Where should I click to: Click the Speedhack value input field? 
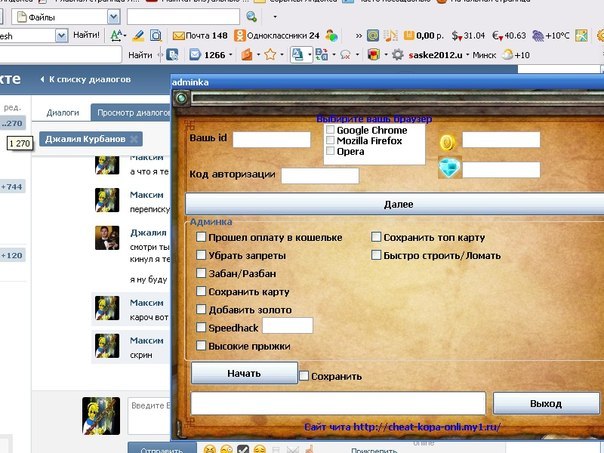287,325
